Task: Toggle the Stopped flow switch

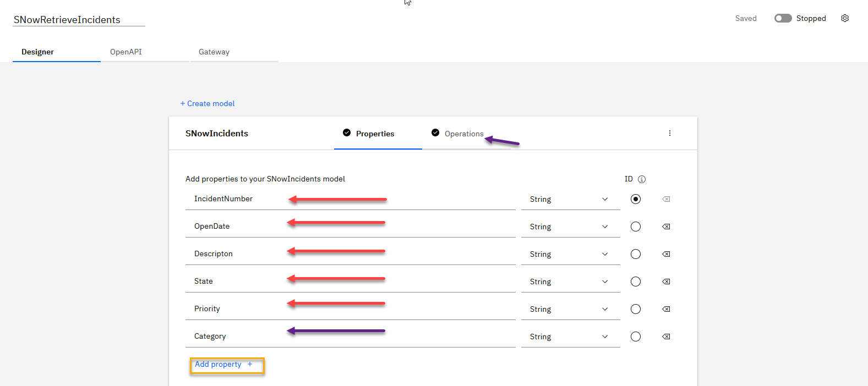Action: pos(783,18)
